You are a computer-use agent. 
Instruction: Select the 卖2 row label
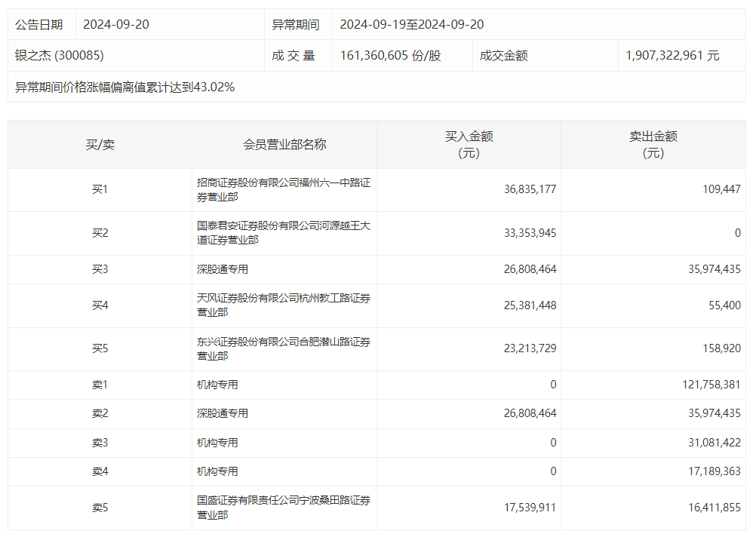pos(100,413)
